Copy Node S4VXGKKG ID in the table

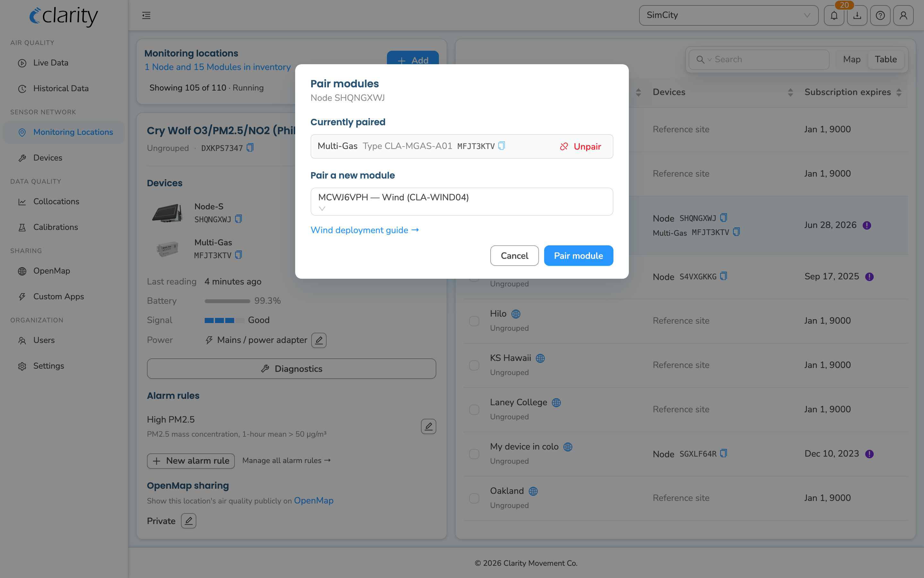click(x=723, y=276)
